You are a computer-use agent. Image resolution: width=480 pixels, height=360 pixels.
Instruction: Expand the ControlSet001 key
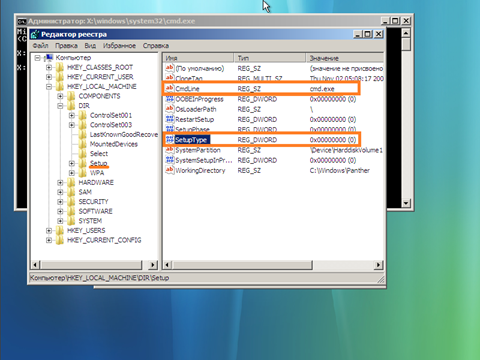point(72,116)
